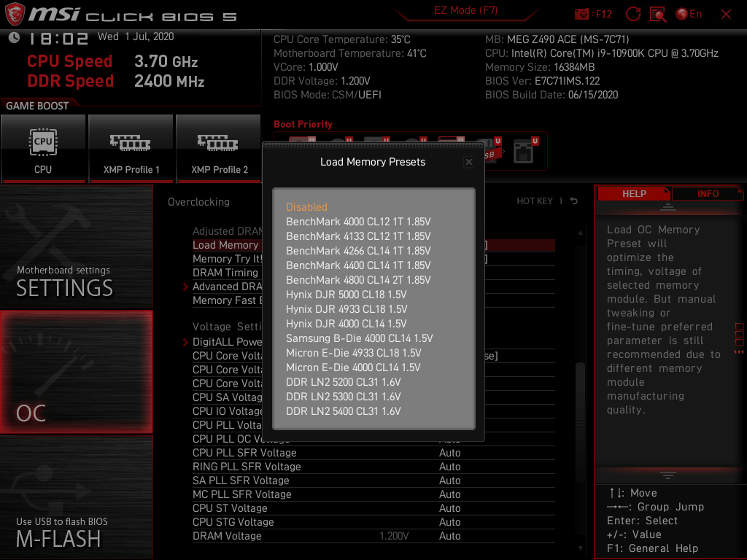Open the setup preview magnifier icon
This screenshot has height=560, width=747.
(657, 13)
